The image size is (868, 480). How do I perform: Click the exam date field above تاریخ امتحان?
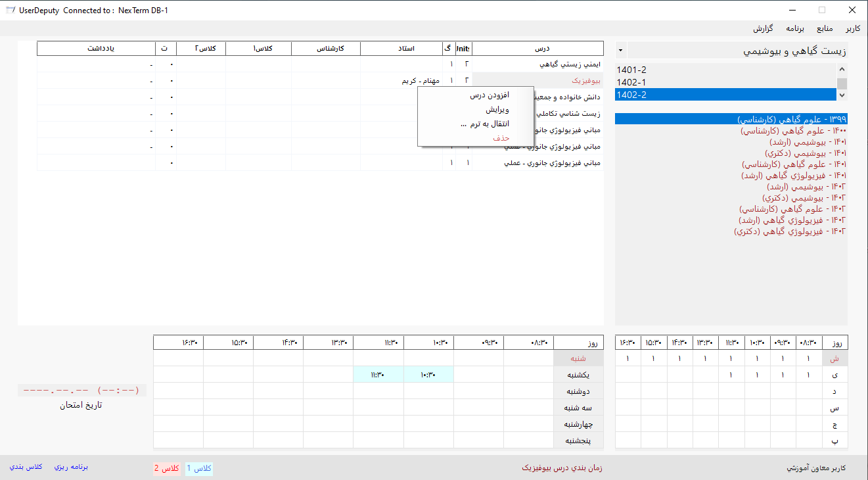[x=81, y=390]
